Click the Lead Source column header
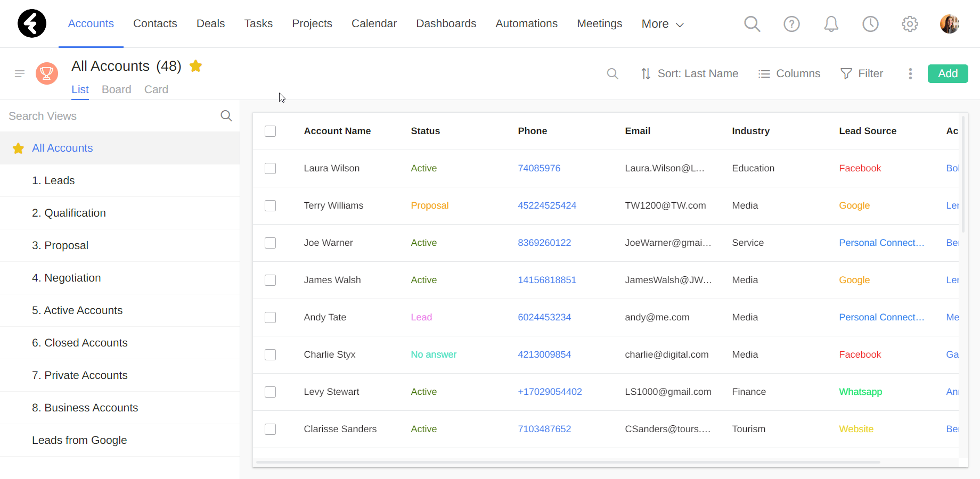 868,131
